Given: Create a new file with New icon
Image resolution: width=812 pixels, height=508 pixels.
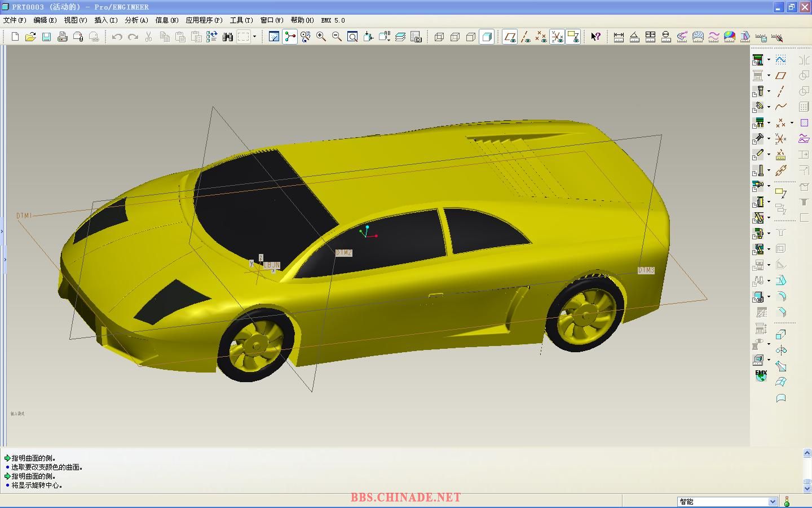Looking at the screenshot, I should click(15, 37).
